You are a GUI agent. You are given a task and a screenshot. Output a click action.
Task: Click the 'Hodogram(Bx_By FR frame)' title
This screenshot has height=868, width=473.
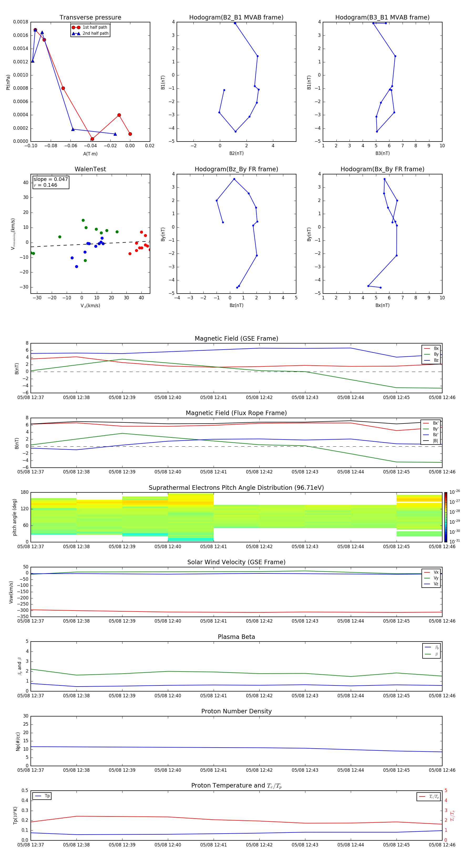click(382, 169)
